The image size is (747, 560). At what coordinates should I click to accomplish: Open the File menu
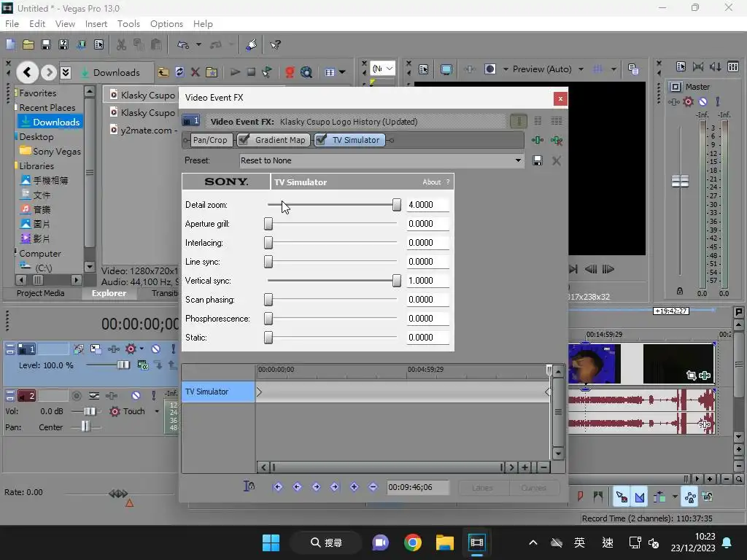[x=12, y=24]
